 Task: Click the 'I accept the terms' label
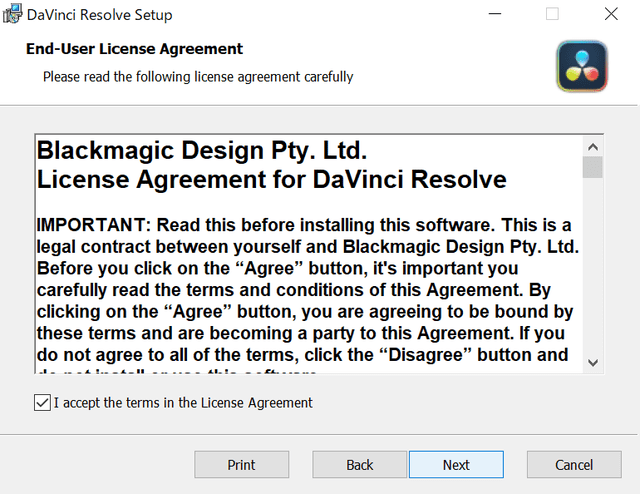[x=183, y=403]
